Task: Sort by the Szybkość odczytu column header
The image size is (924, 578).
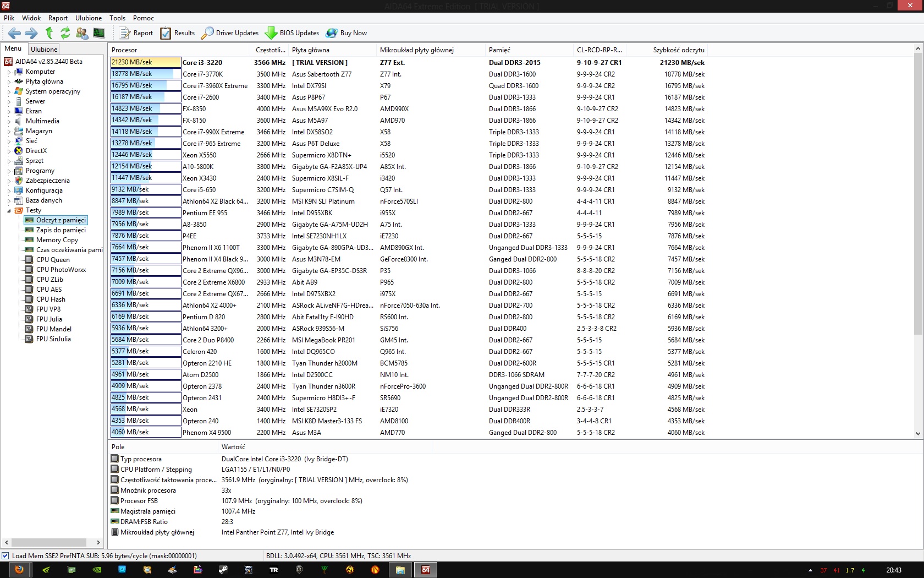Action: [x=667, y=50]
